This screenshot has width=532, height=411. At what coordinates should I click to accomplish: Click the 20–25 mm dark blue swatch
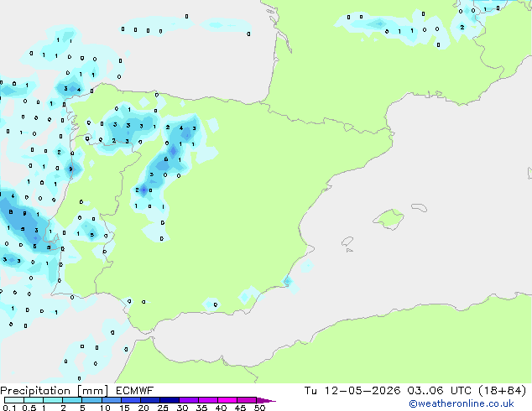[x=149, y=400]
